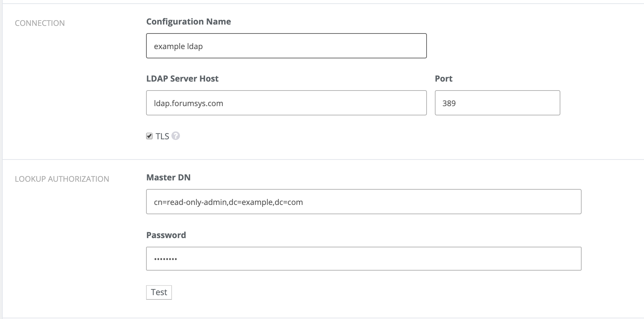Click the Password label

(x=166, y=235)
